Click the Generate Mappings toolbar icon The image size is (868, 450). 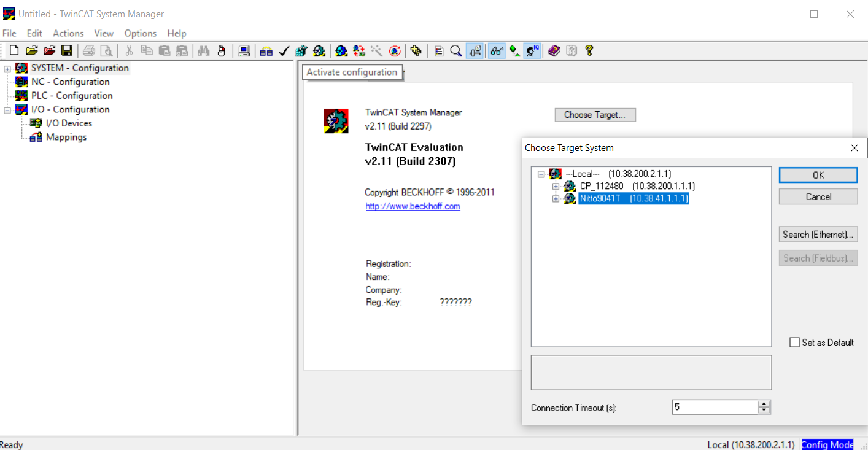pyautogui.click(x=266, y=51)
